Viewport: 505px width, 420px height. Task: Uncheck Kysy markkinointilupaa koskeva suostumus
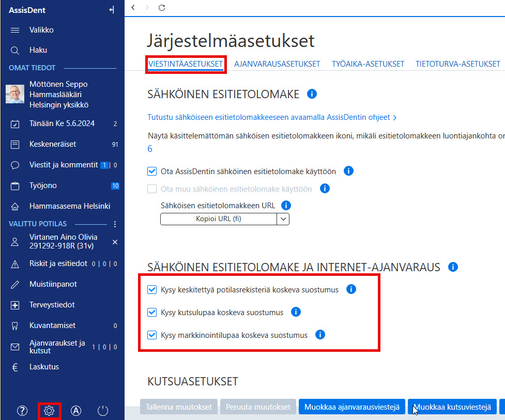[152, 335]
